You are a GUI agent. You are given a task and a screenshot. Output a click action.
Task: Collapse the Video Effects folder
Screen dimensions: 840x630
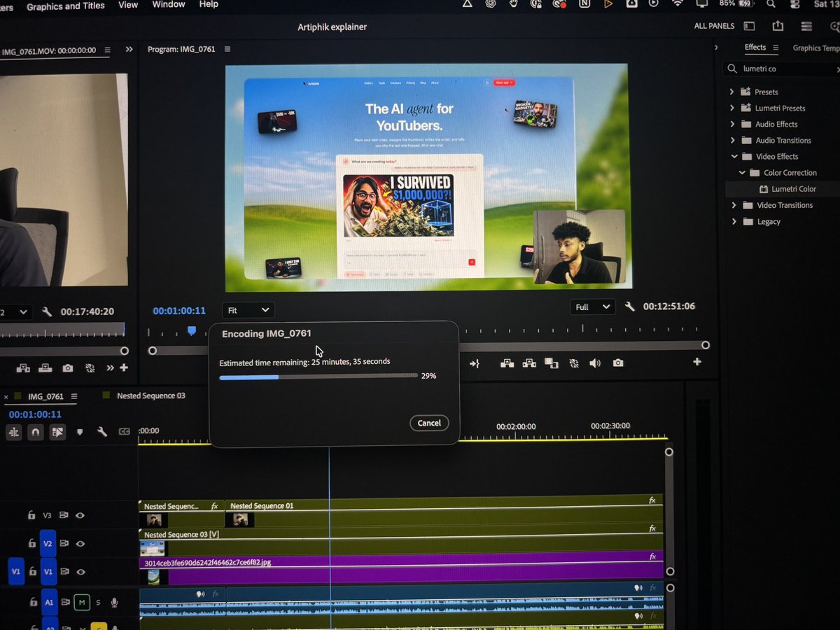pos(734,157)
